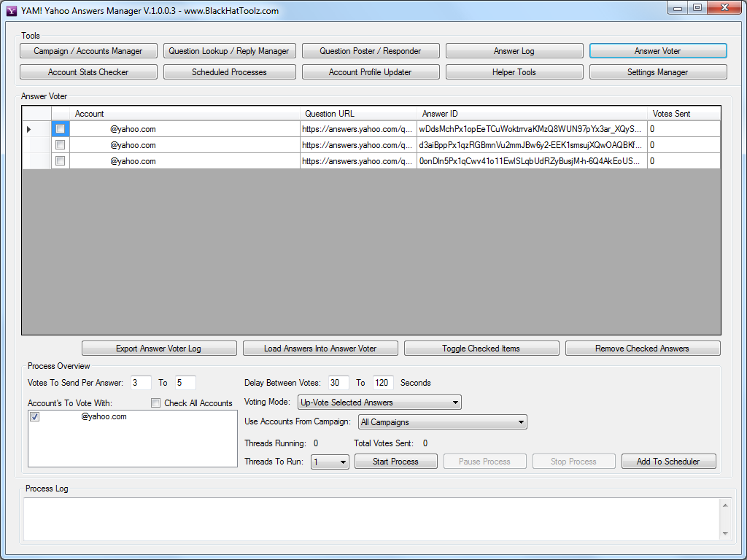Click minimum Votes To Send field showing 3

(x=141, y=383)
